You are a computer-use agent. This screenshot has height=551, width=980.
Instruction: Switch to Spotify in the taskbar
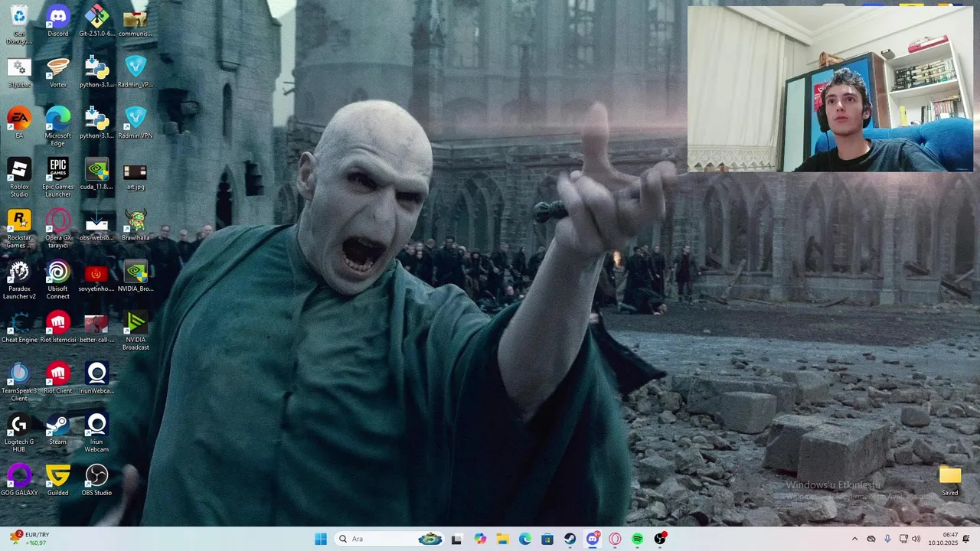click(638, 539)
